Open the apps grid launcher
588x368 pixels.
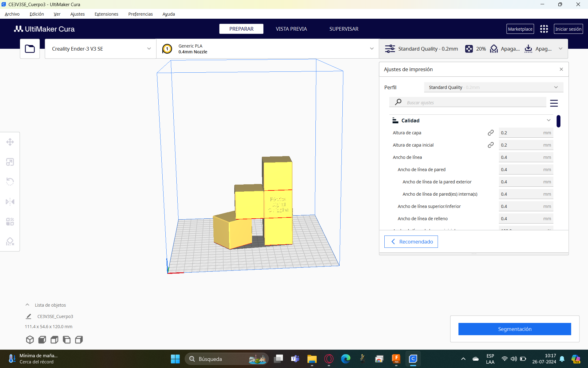tap(544, 29)
